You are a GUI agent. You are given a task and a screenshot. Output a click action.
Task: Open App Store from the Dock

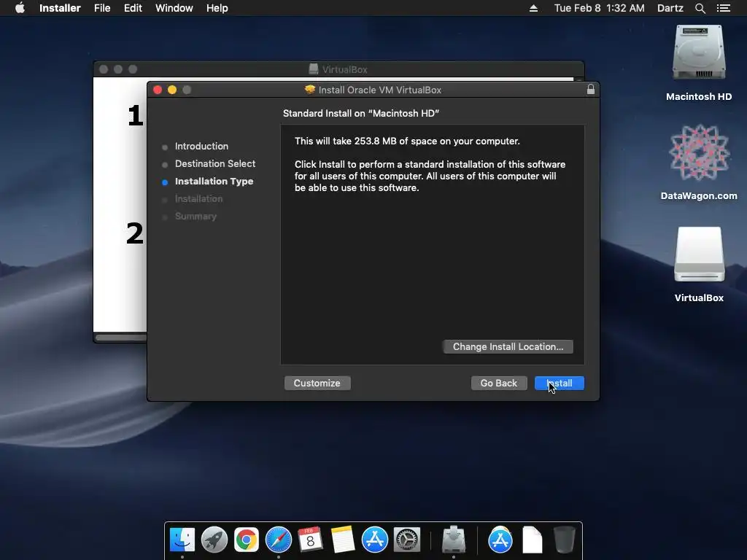pyautogui.click(x=374, y=540)
